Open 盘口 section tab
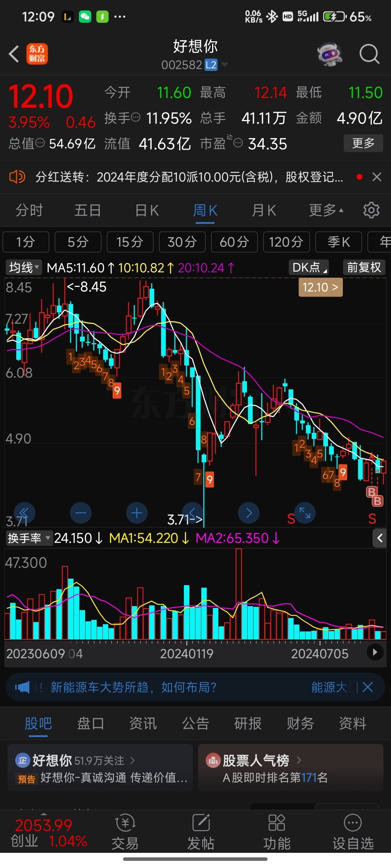 [91, 723]
